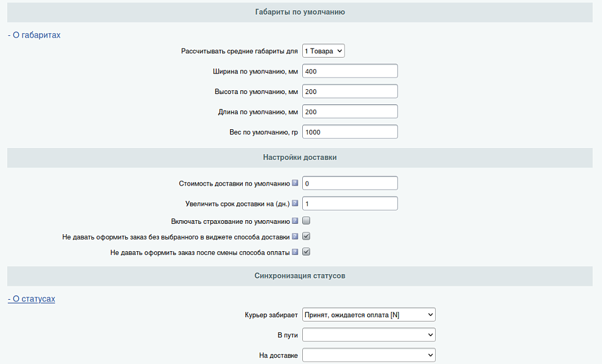
Task: Click the default height field
Action: pyautogui.click(x=350, y=92)
